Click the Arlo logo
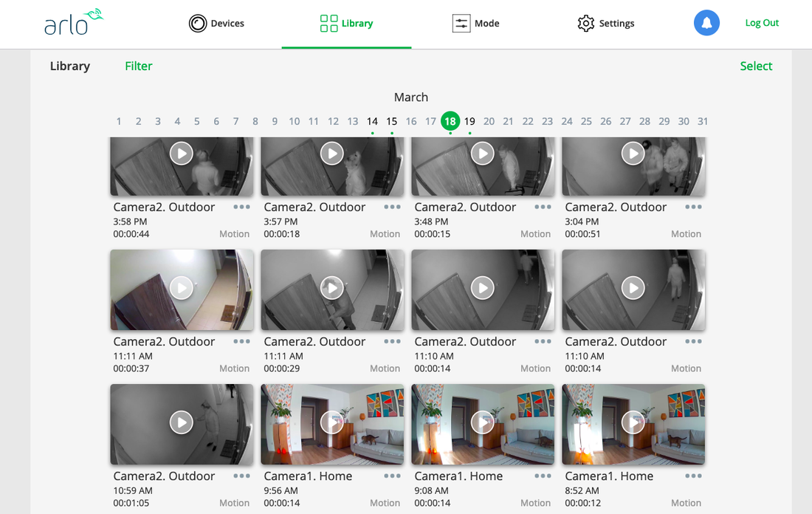 (74, 22)
